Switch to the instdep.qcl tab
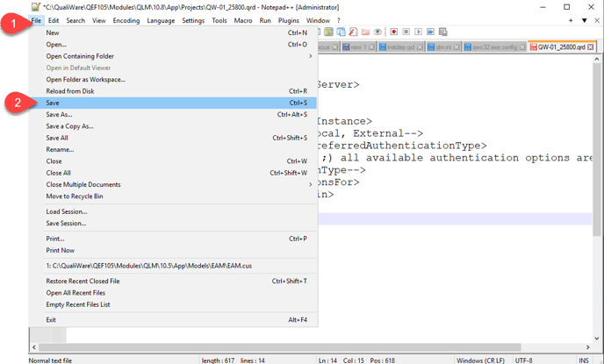Image resolution: width=604 pixels, height=364 pixels. pyautogui.click(x=400, y=47)
